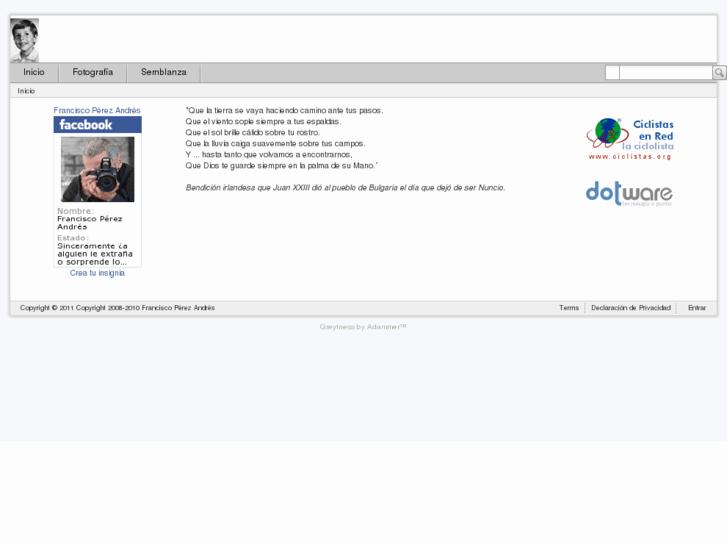The width and height of the screenshot is (727, 545).
Task: Click the Facebook logo banner
Action: tap(97, 125)
